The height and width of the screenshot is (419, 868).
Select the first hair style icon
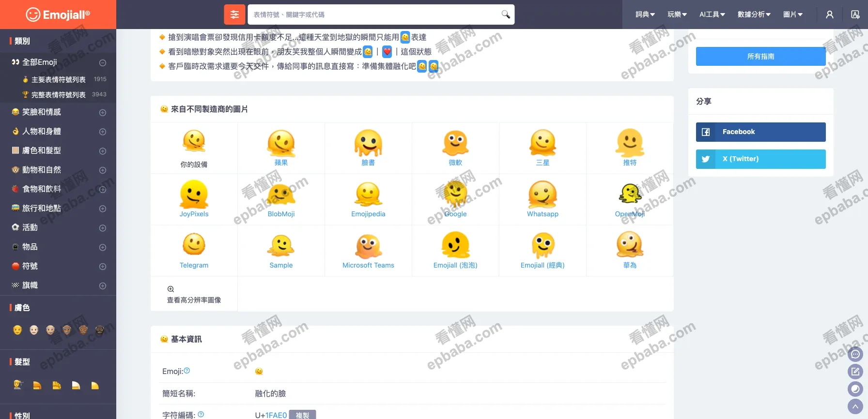tap(18, 385)
